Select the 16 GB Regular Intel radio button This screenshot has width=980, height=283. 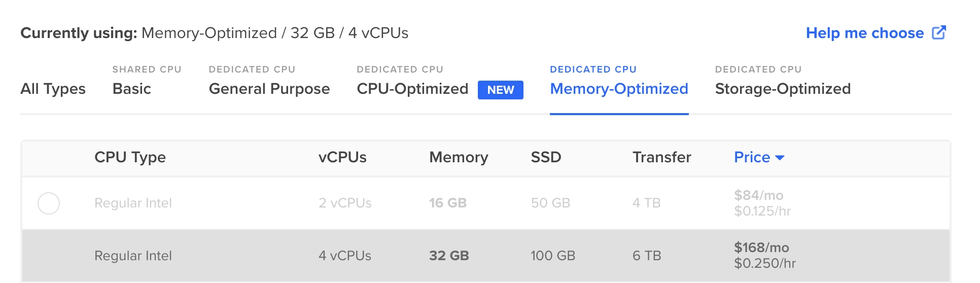tap(49, 203)
